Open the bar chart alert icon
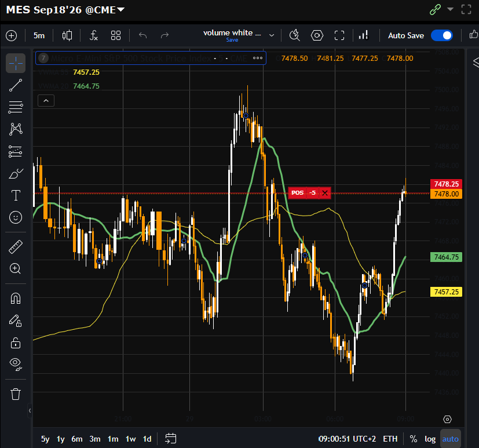Screen dimensions: 479x448 click(364, 35)
